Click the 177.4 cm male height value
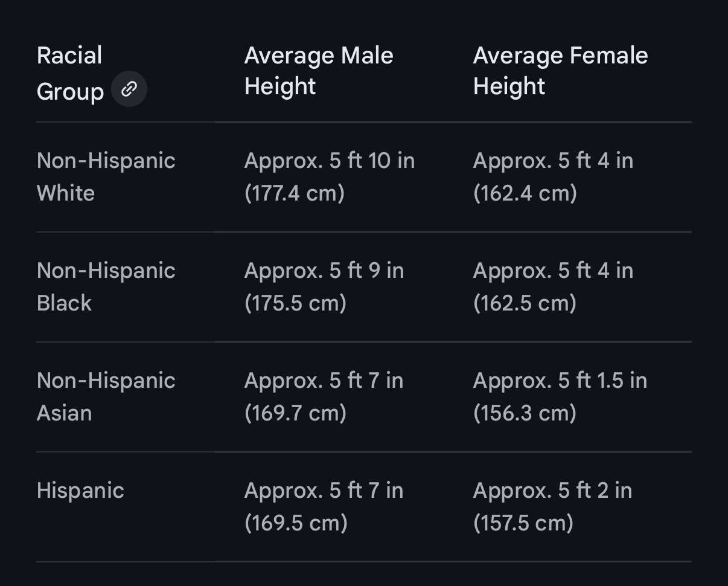Screen dimensions: 728x586 pos(295,194)
